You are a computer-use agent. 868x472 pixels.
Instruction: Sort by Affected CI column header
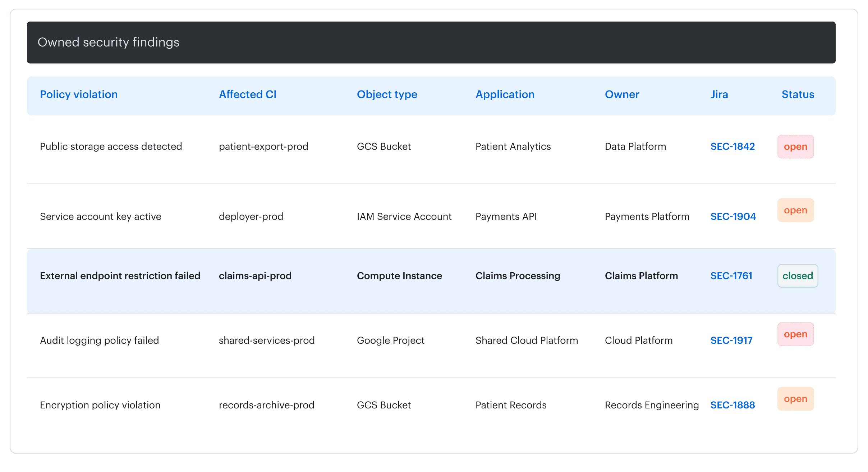coord(248,94)
